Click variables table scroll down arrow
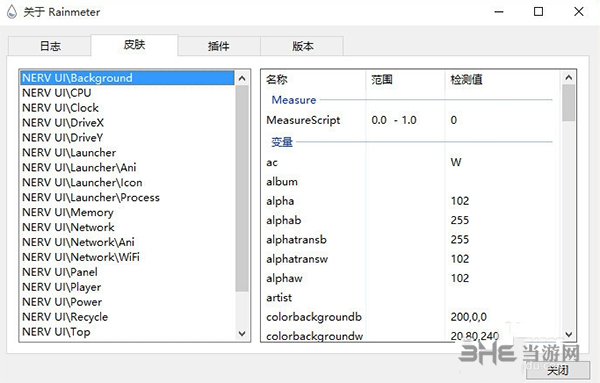The image size is (600, 383). tap(569, 334)
